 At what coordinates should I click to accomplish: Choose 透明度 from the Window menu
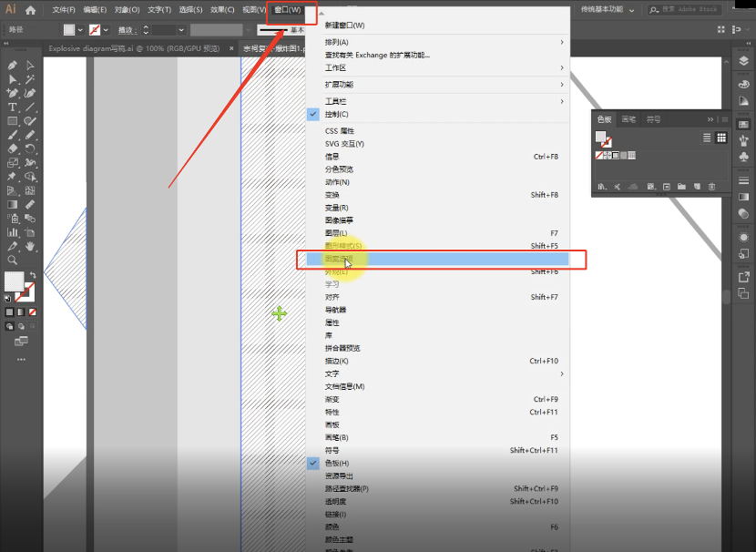(438, 502)
